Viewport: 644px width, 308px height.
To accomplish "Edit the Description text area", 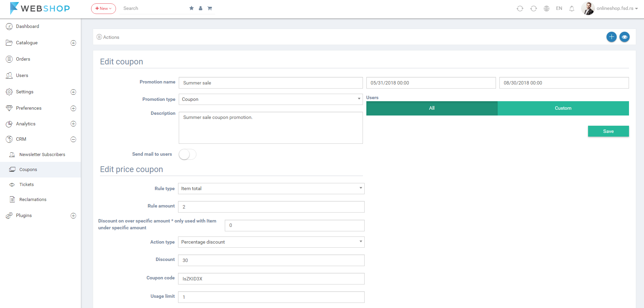I will click(x=271, y=128).
